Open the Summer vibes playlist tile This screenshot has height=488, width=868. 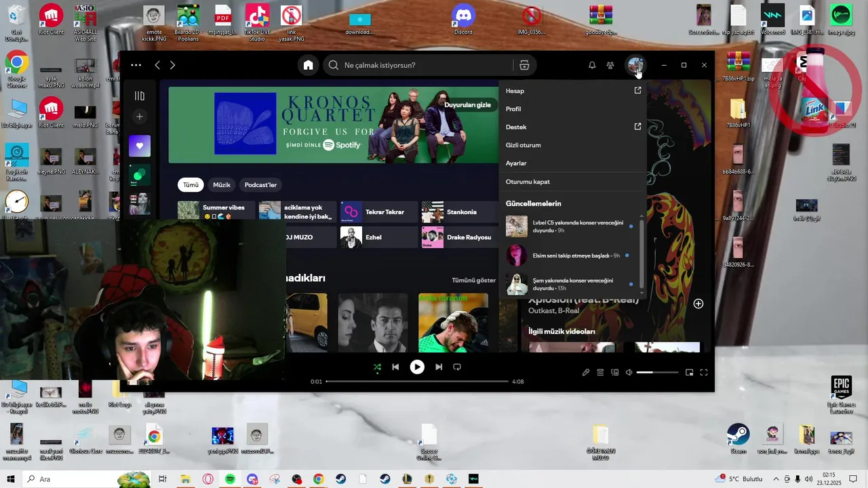(216, 211)
